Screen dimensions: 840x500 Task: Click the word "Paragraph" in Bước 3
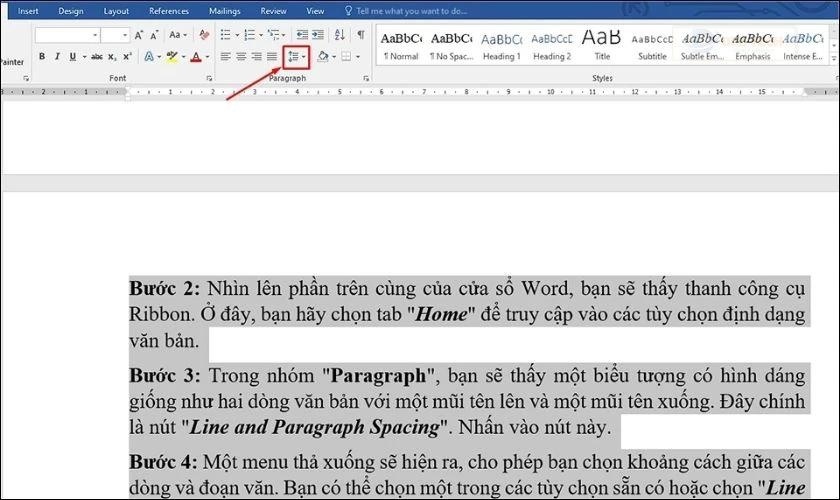(x=378, y=376)
